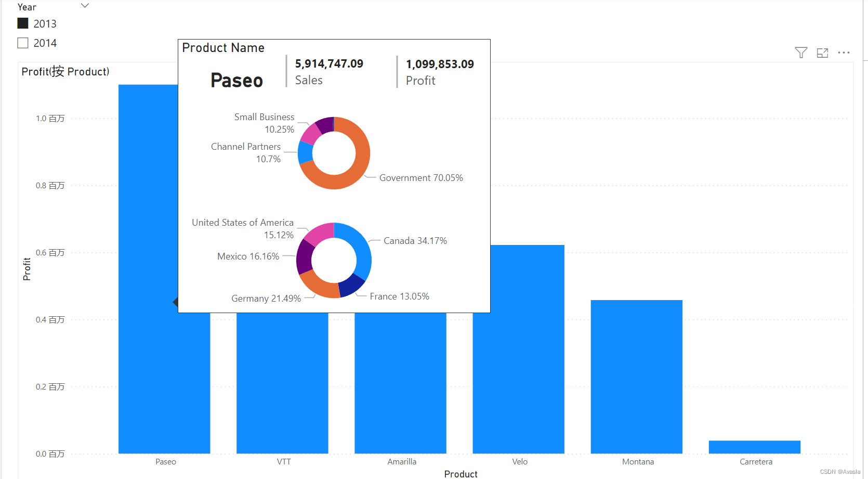This screenshot has height=479, width=868.
Task: Select the VTT profit bar
Action: [282, 383]
